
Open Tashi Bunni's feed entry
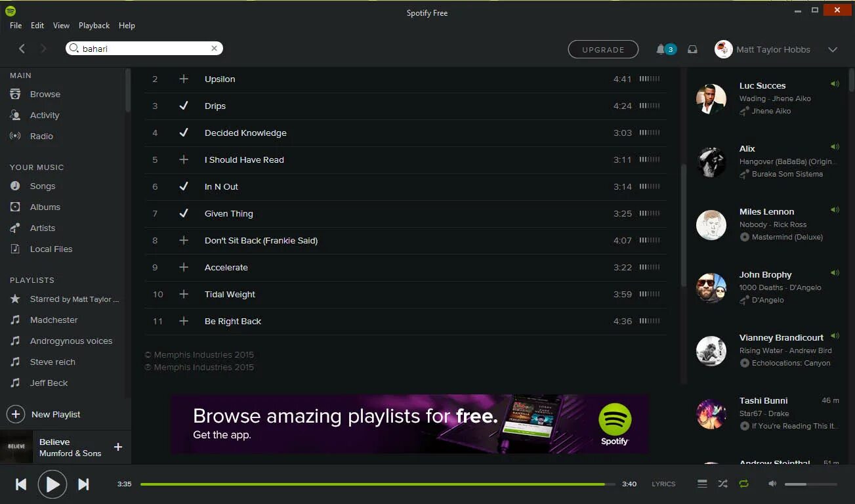coord(766,413)
